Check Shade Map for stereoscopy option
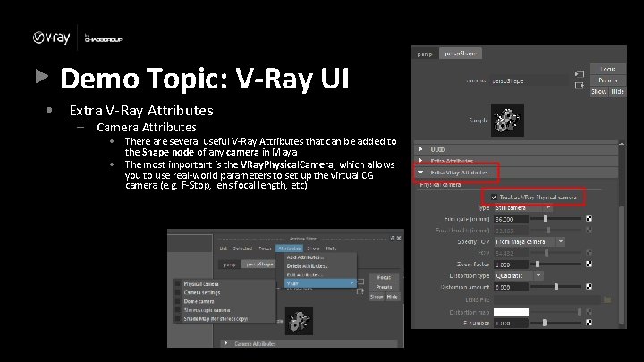Viewport: 644px width, 362px height. point(178,318)
